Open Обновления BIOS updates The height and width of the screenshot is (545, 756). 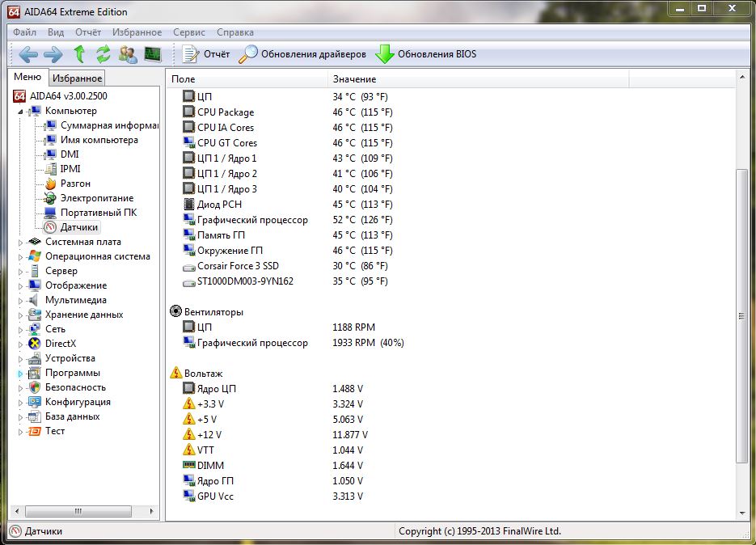(426, 54)
